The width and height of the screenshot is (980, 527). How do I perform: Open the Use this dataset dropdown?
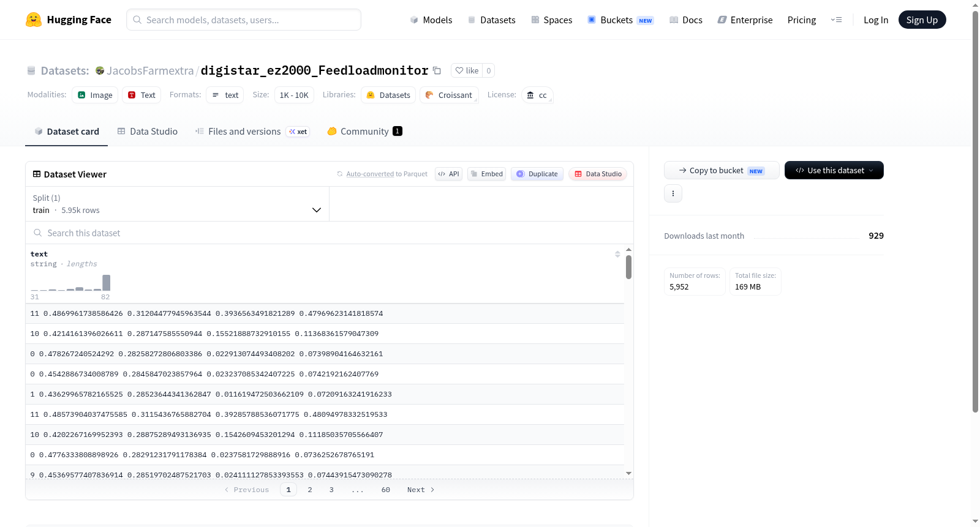[834, 170]
